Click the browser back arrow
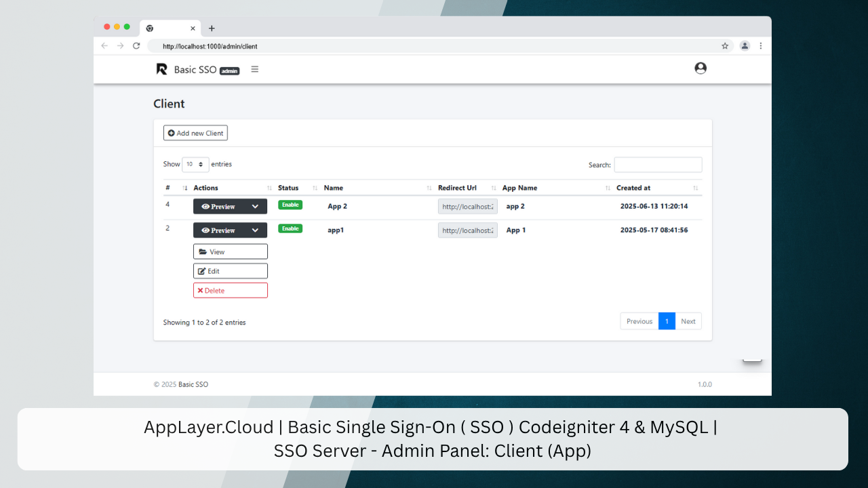Viewport: 868px width, 488px height. click(x=104, y=46)
